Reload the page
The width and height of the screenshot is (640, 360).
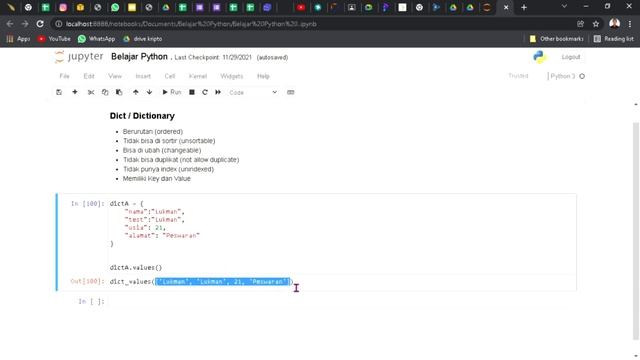click(x=40, y=24)
